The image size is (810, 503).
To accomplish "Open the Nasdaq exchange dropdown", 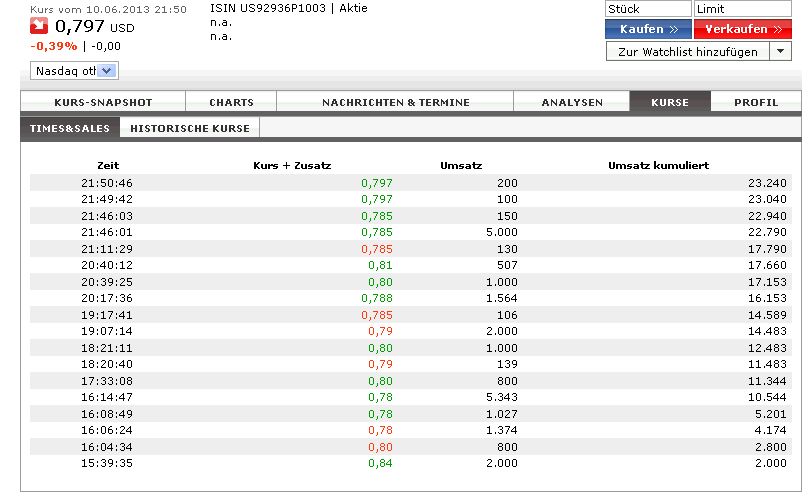I will [x=76, y=71].
